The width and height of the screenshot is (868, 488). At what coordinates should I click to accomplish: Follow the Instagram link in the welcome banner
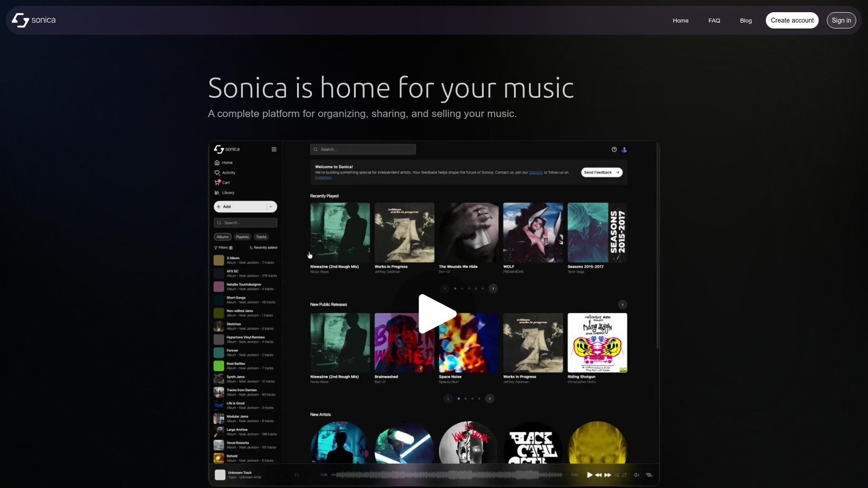point(323,178)
